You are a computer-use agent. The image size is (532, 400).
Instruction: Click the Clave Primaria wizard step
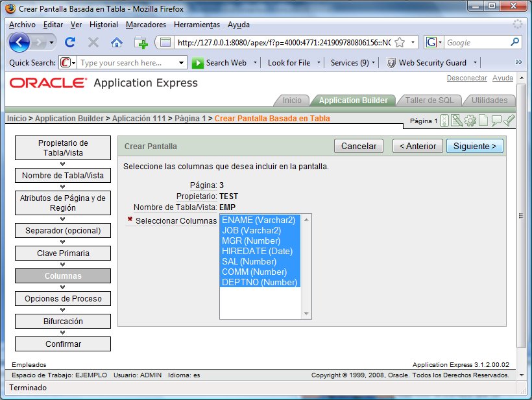[x=63, y=253]
